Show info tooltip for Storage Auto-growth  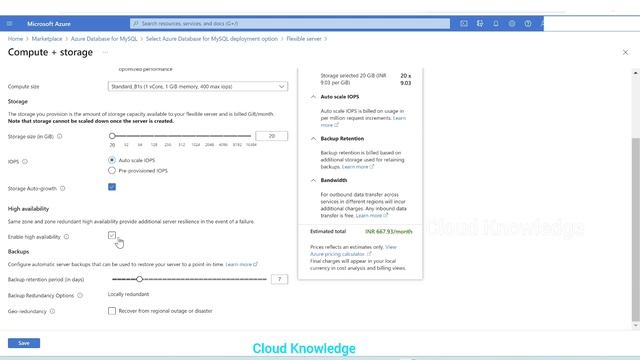pos(62,189)
